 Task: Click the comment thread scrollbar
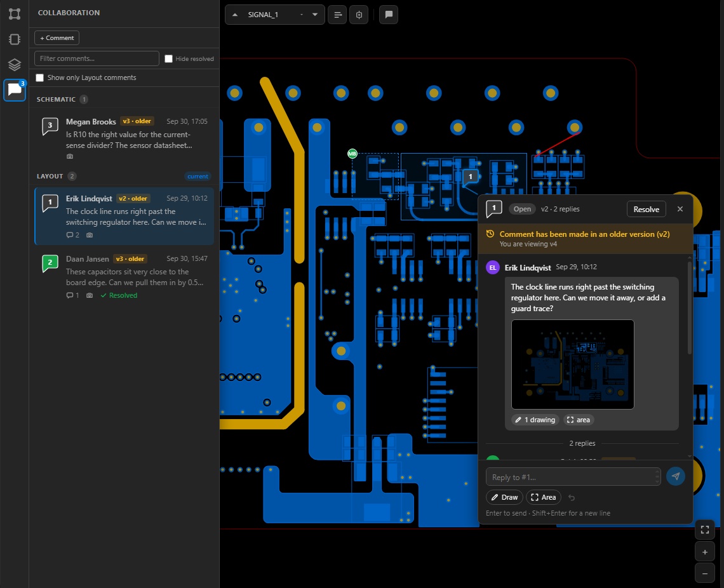pos(690,308)
